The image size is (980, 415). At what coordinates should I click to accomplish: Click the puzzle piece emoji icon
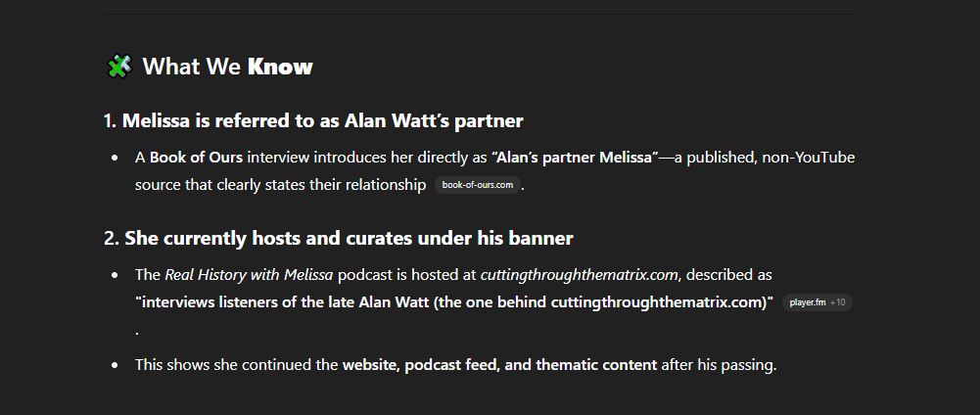118,67
